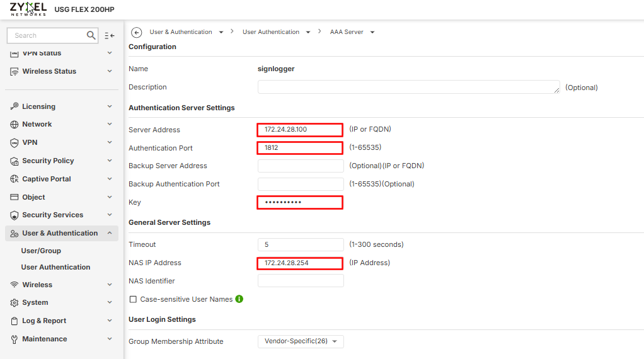Click the Log & Report clipboard icon
Viewport: 644px width, 359px height.
click(14, 321)
